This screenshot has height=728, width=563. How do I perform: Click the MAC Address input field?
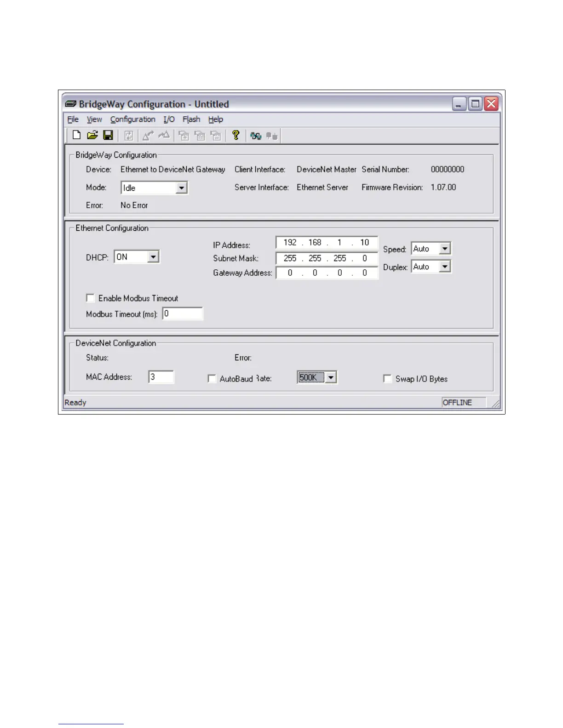pos(161,377)
